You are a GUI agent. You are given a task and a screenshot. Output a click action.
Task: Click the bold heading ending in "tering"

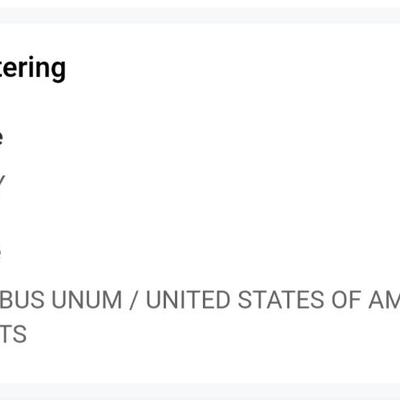pyautogui.click(x=33, y=69)
